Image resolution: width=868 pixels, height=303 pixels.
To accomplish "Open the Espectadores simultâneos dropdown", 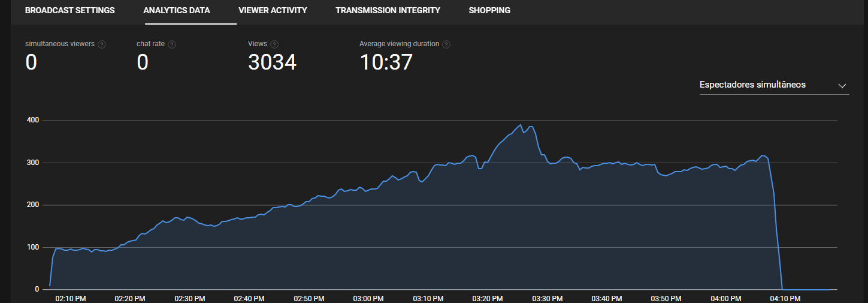I will (773, 85).
